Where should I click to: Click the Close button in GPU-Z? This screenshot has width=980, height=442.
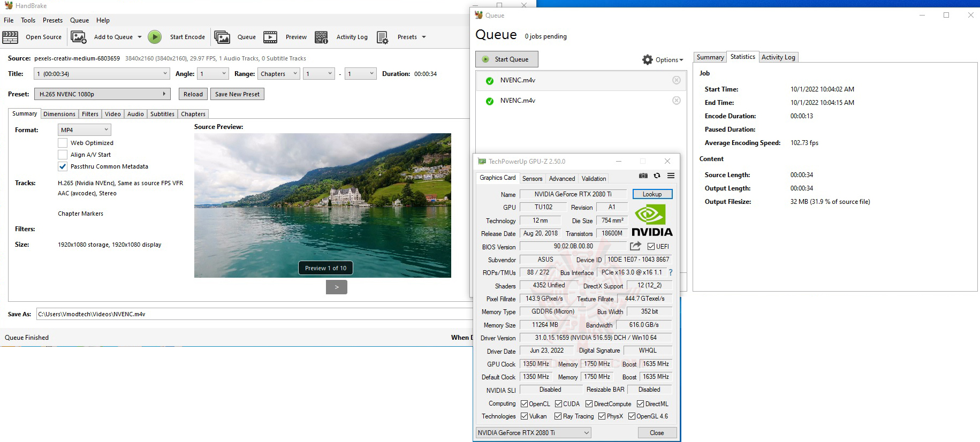pyautogui.click(x=657, y=433)
